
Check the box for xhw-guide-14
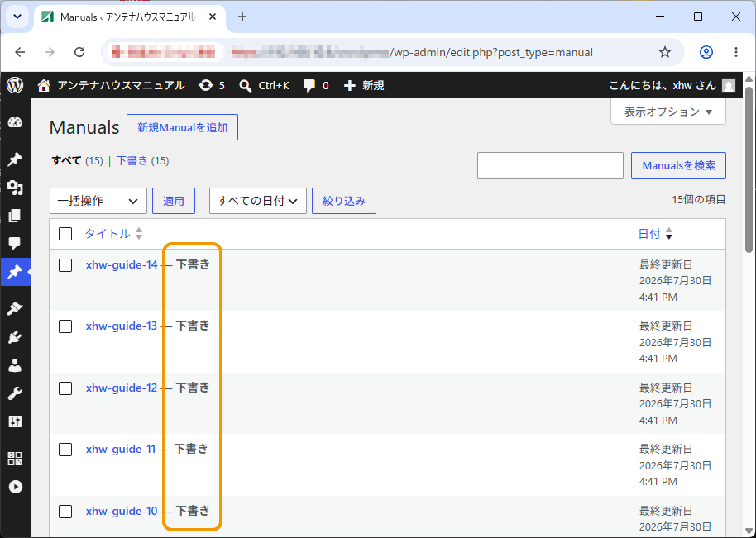65,265
